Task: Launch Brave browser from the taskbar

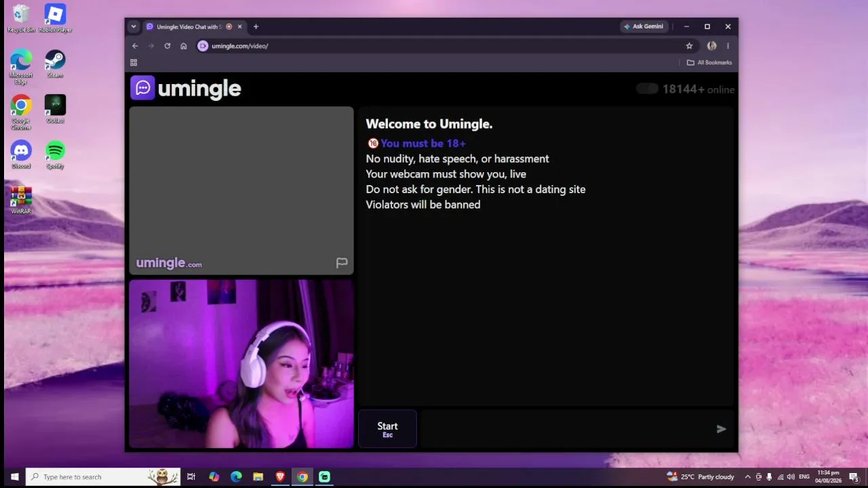Action: click(280, 476)
